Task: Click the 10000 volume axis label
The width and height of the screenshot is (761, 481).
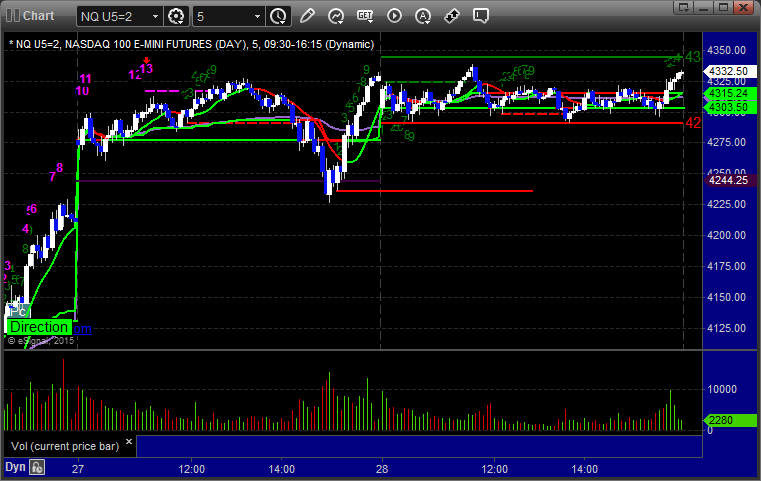Action: pos(722,389)
